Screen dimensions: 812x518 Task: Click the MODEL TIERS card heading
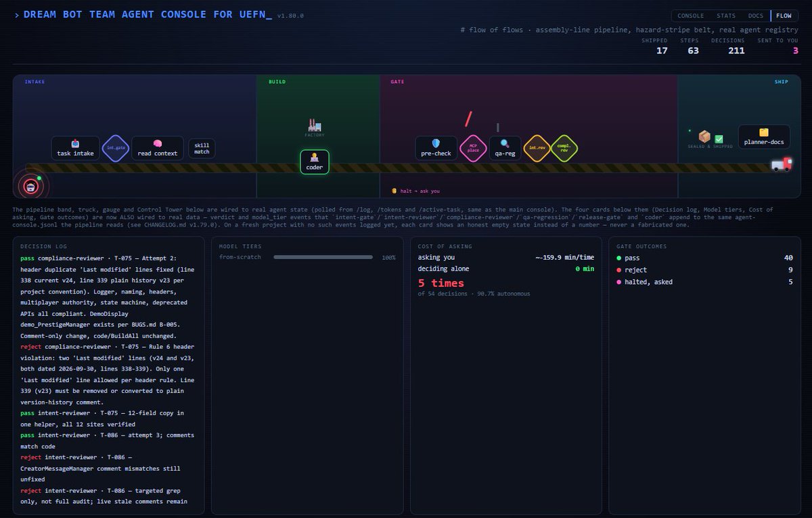point(240,247)
